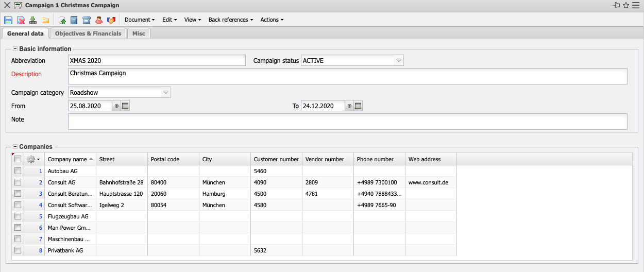Open the calendar picker for From date
Screen dimensions: 644x272
click(126, 106)
